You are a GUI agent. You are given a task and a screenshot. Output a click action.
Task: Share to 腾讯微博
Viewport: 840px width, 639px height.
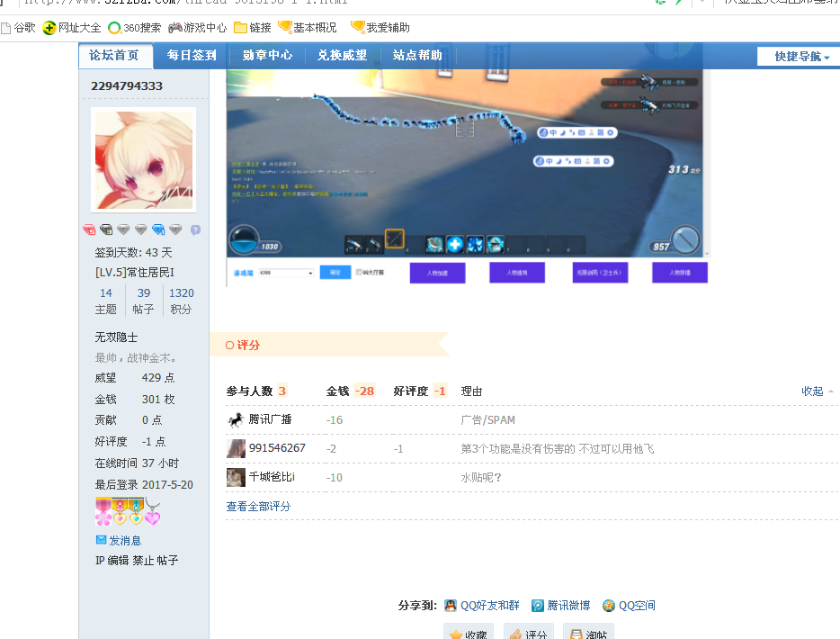[x=561, y=606]
